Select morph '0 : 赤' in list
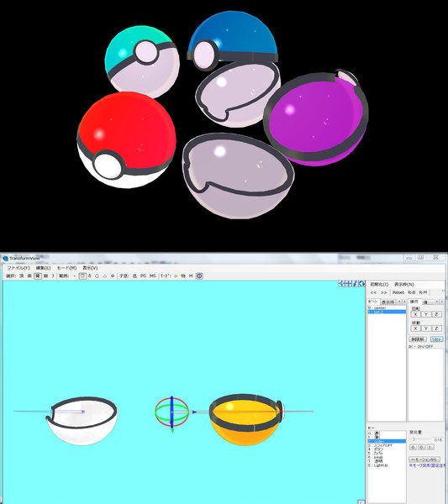 [387, 433]
